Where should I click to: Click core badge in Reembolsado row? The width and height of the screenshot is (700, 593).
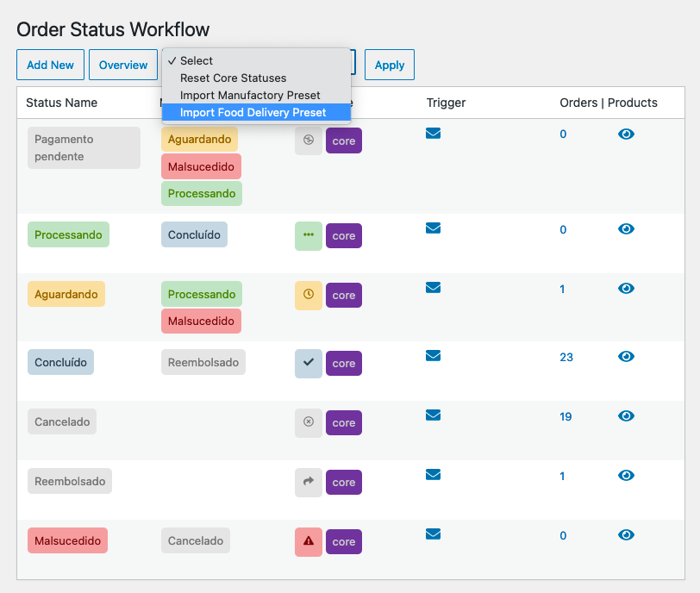pyautogui.click(x=344, y=482)
